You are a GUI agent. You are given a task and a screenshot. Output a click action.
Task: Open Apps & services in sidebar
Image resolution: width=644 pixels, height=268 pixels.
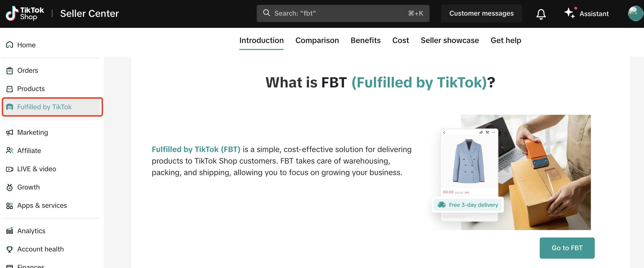[x=42, y=206]
